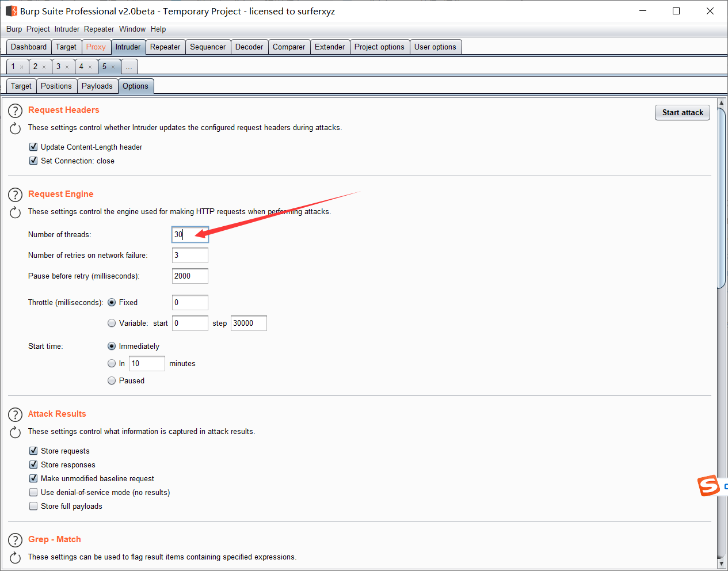Screen dimensions: 728x571
Task: Select Paused start time
Action: click(112, 380)
